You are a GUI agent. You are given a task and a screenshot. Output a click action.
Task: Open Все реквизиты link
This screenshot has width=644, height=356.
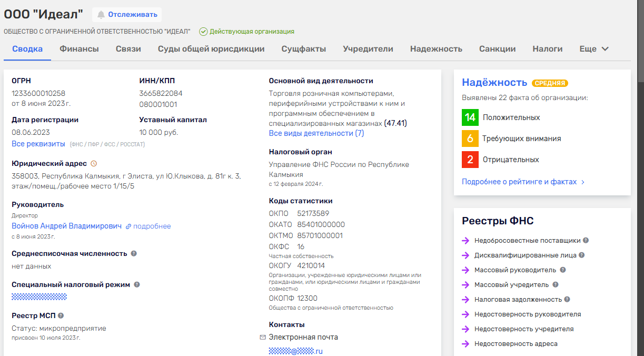[38, 144]
